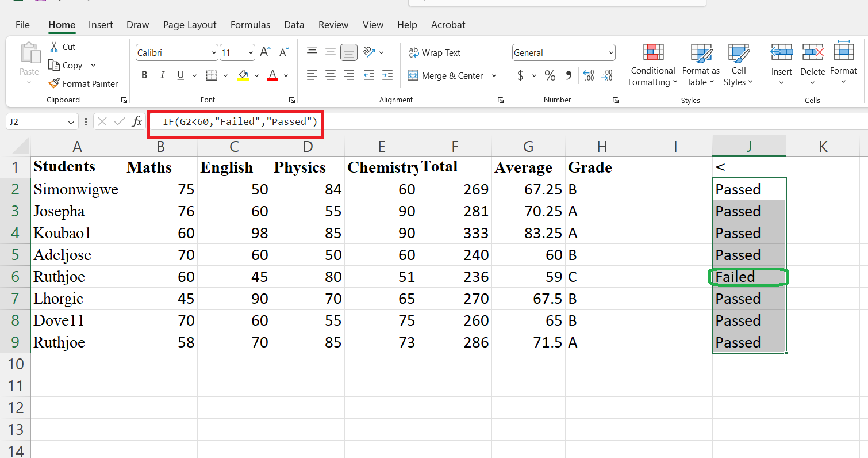Apply Percent Style number format
The image size is (868, 458).
pos(550,75)
